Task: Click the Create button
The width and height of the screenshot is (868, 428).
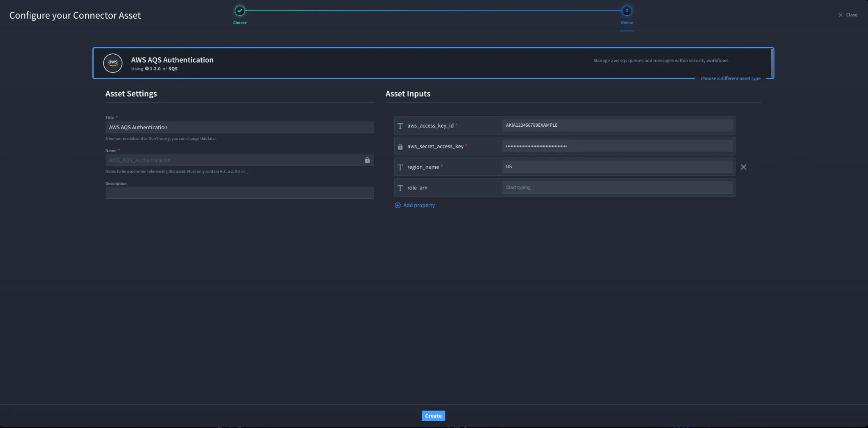Action: (433, 416)
